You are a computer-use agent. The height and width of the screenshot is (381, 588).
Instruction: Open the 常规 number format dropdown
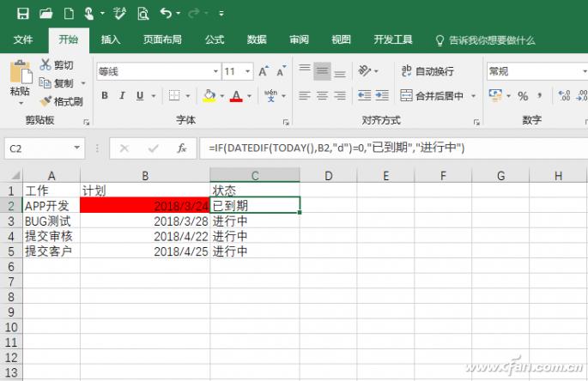(585, 71)
